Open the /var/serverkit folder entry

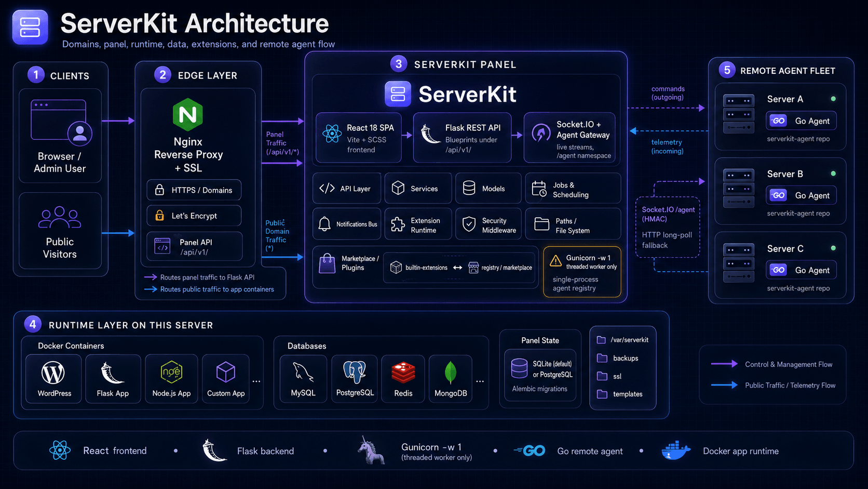pos(622,340)
